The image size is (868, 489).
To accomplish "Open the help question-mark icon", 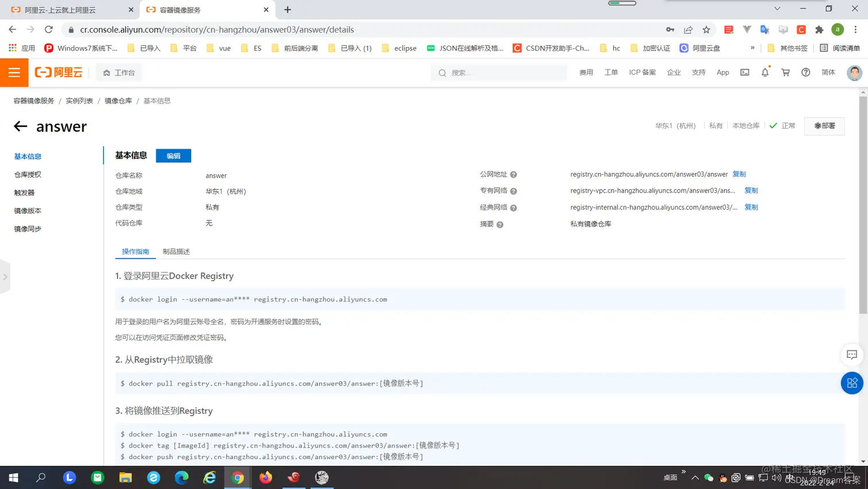I will [x=806, y=72].
